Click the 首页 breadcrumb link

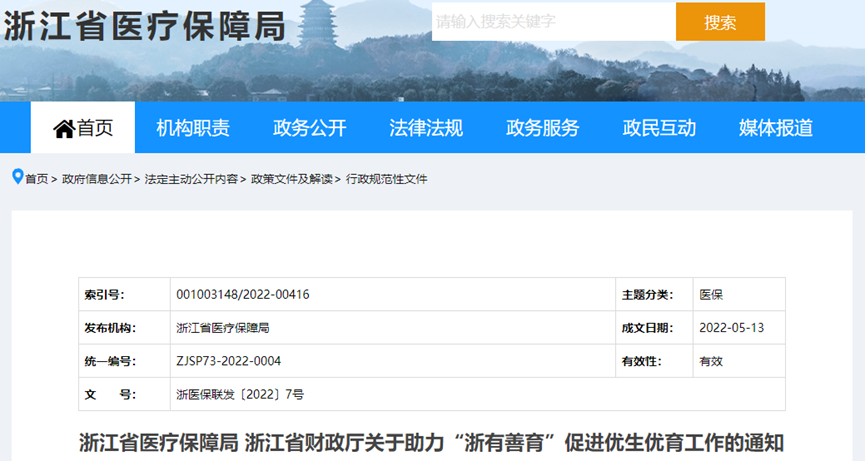tap(36, 179)
